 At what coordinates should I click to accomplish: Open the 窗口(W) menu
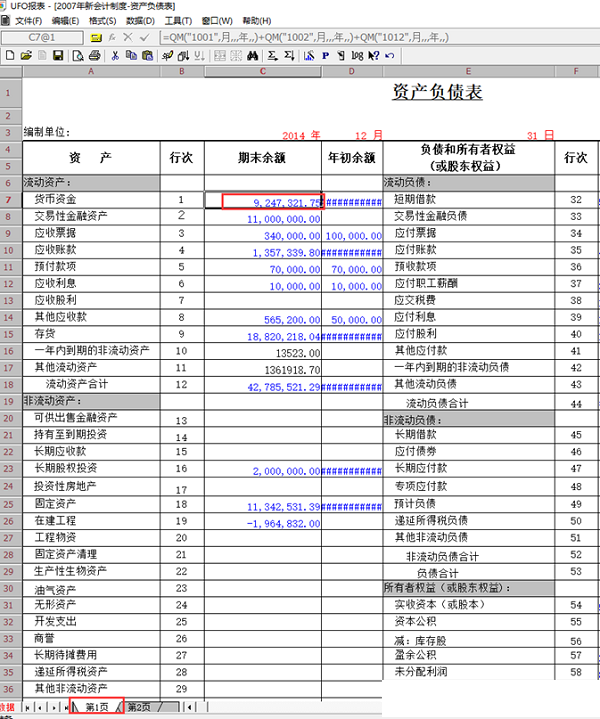[217, 21]
